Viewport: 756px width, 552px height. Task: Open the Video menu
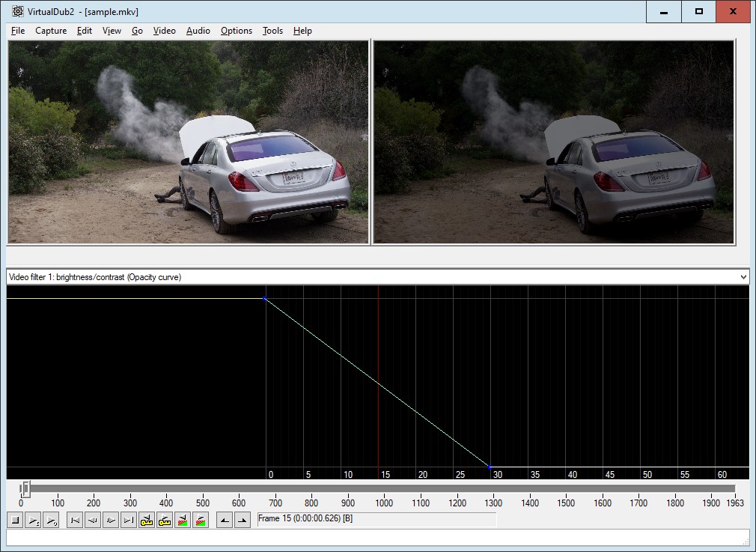tap(164, 31)
